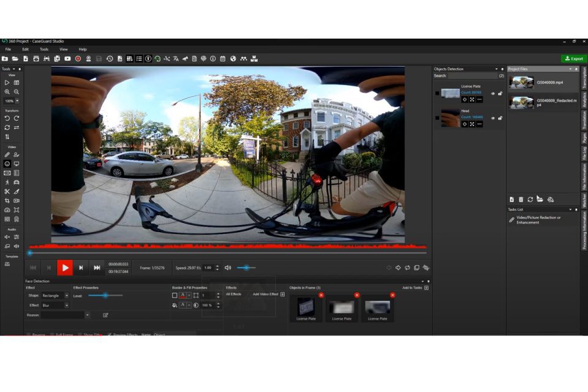Click the timeline seek bar handle
The width and height of the screenshot is (588, 392).
pyautogui.click(x=29, y=253)
